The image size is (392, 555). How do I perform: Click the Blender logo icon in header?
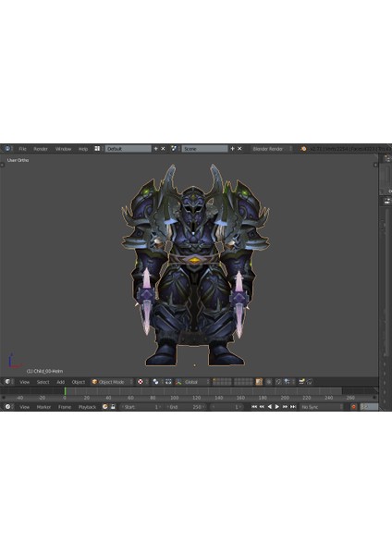tap(303, 149)
